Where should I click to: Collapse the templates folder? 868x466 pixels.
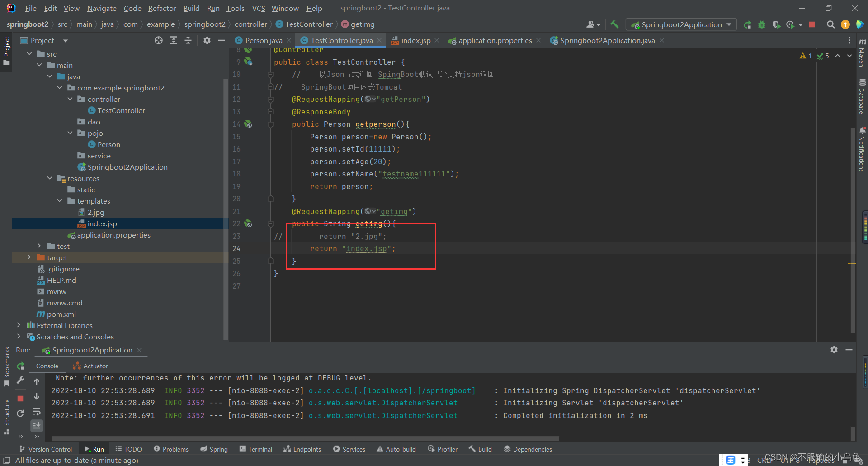click(x=60, y=201)
